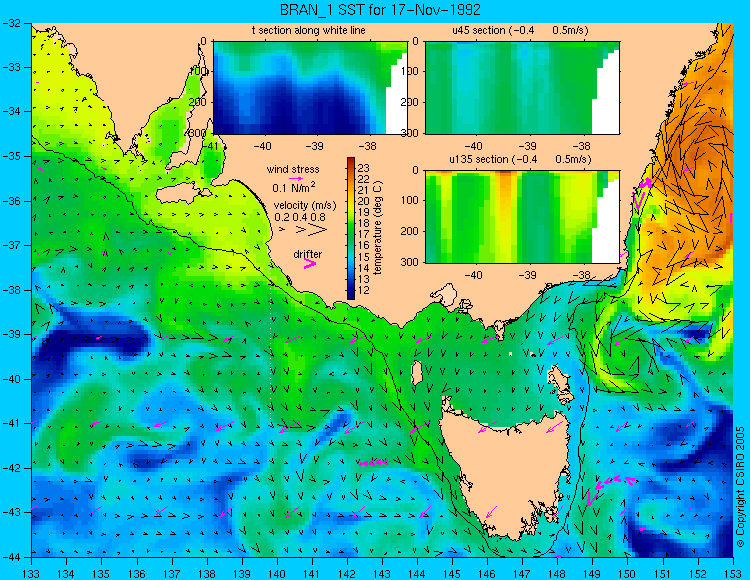This screenshot has height=580, width=750.
Task: Click the title "BRAN_1 SST for 17-Nov-1992"
Action: coord(380,9)
